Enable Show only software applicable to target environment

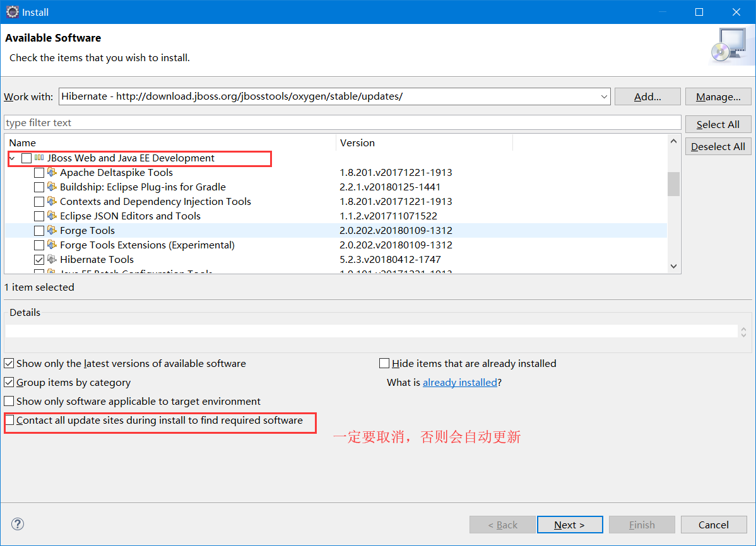coord(9,401)
